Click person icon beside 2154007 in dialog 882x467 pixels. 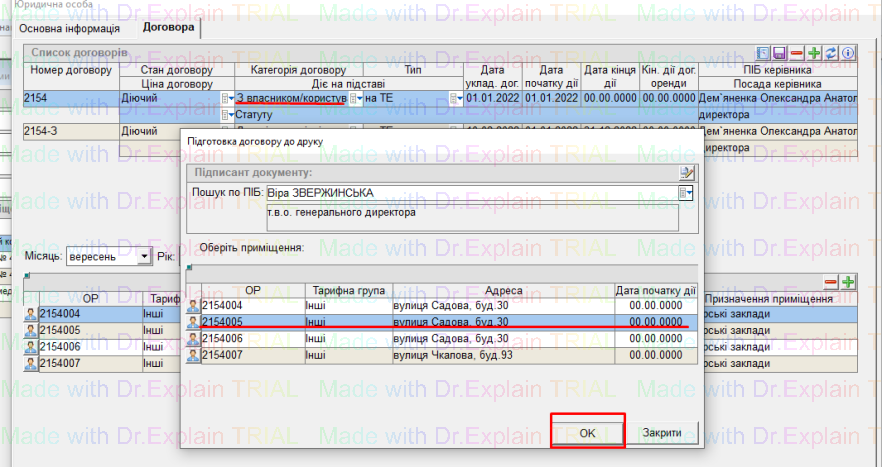coord(193,355)
